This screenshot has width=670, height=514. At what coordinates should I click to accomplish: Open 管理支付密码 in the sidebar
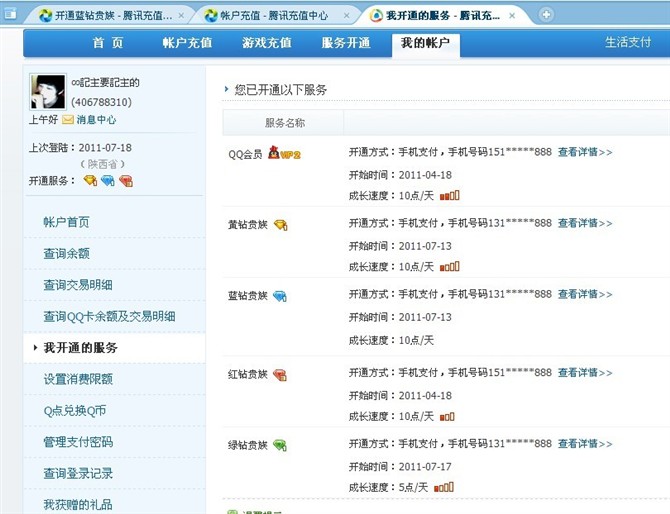click(78, 442)
